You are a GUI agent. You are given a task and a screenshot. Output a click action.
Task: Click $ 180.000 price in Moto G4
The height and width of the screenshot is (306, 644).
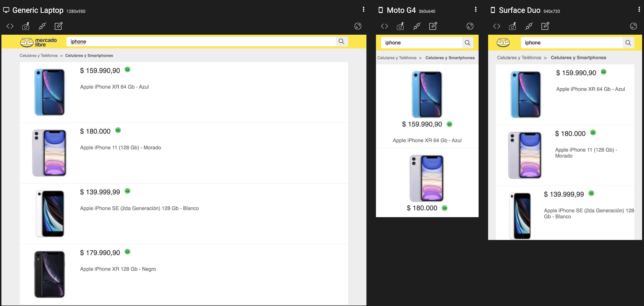[422, 208]
